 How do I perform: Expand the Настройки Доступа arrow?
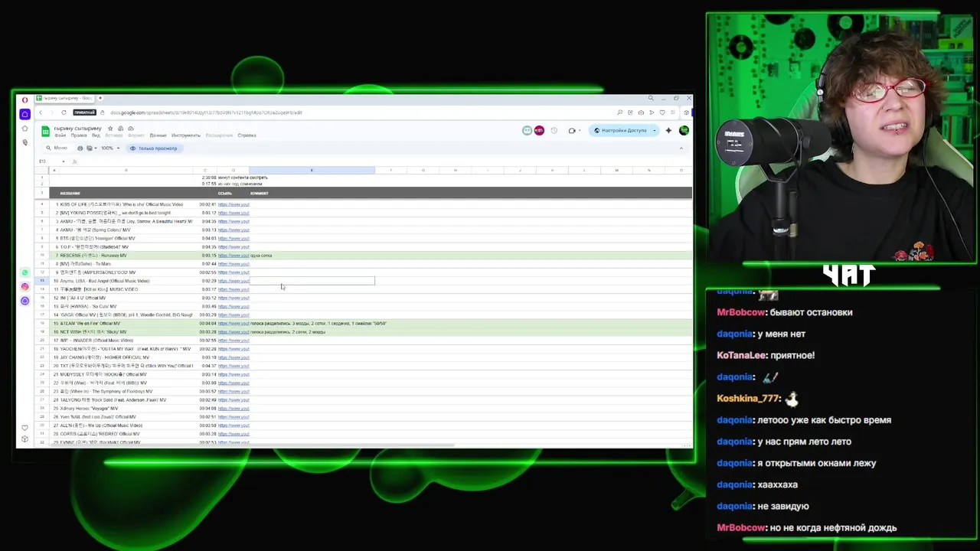[x=655, y=131]
